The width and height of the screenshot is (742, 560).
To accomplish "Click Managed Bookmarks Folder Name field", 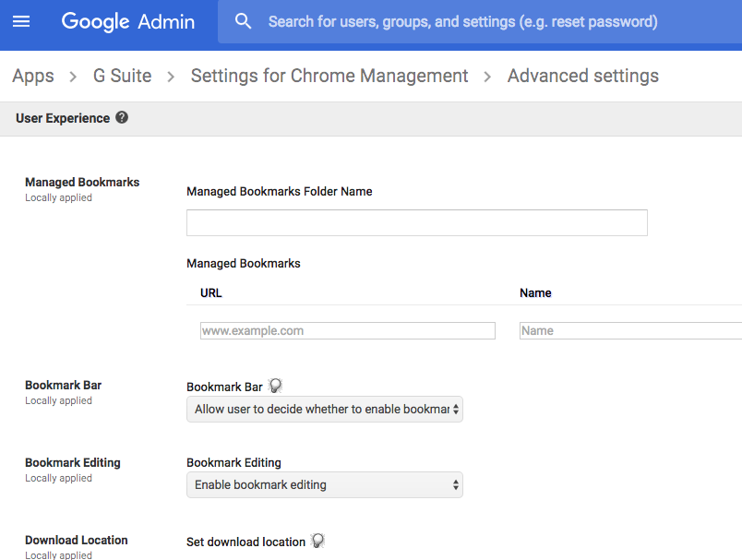I will click(x=417, y=222).
